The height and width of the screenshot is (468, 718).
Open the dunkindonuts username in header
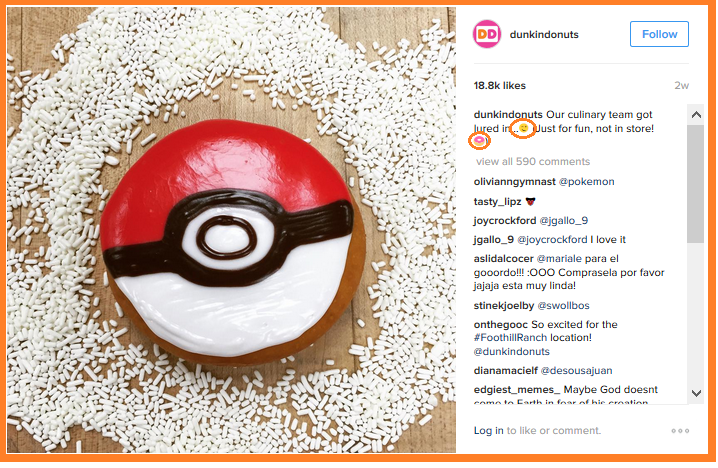tap(544, 35)
